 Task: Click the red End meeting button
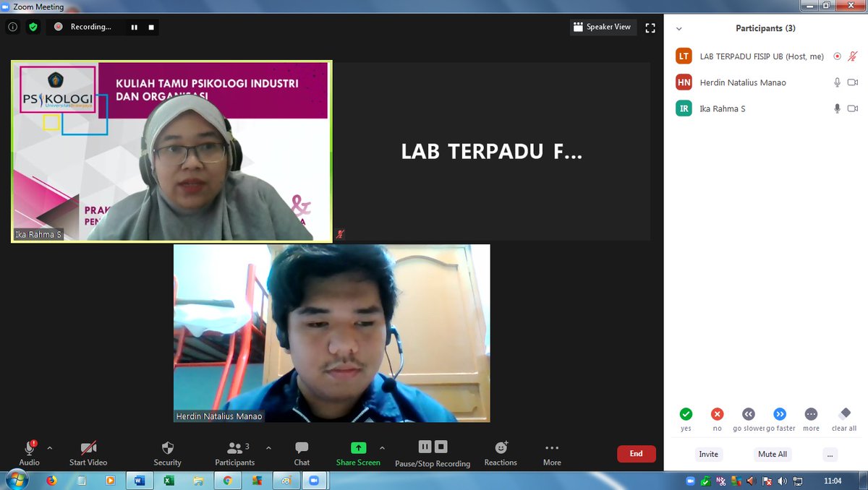pyautogui.click(x=636, y=454)
